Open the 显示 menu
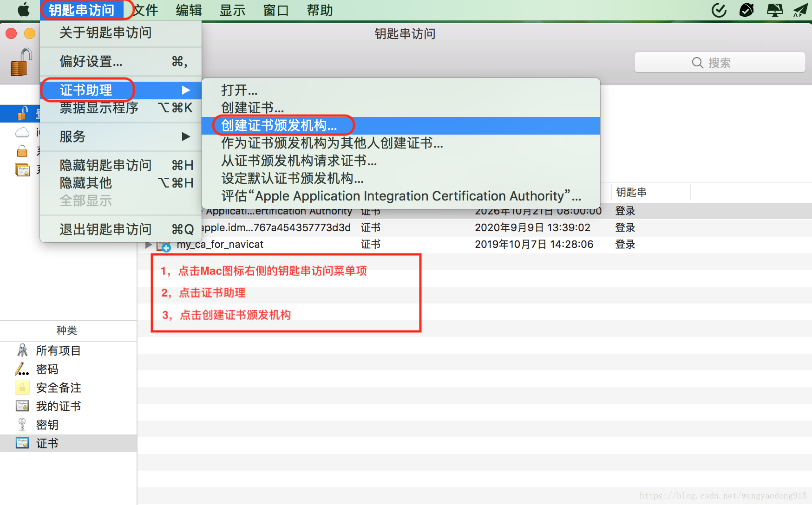Screen dimensions: 812x505 click(x=232, y=10)
